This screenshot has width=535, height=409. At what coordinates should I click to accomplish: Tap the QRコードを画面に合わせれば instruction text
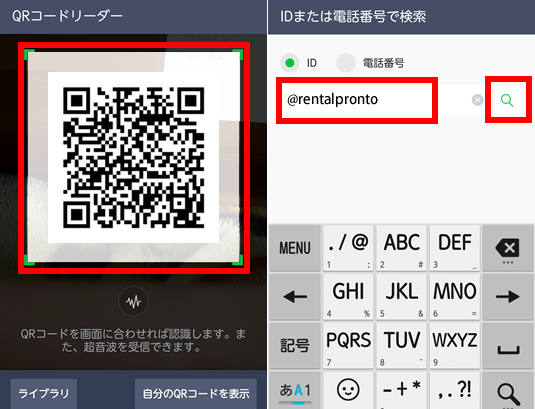coord(133,340)
